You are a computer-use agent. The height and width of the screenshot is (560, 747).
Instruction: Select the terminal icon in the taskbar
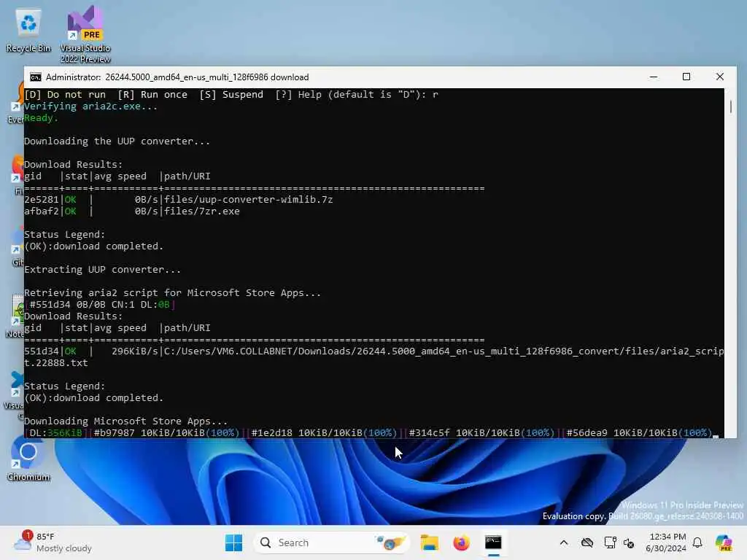click(493, 542)
